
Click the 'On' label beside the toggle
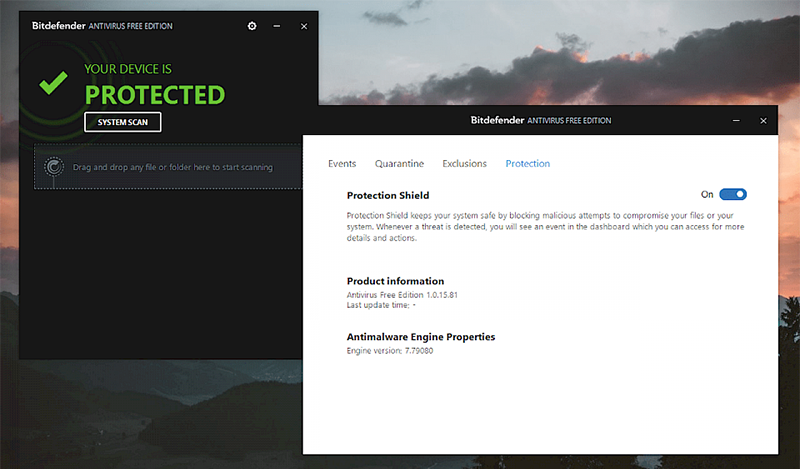707,195
